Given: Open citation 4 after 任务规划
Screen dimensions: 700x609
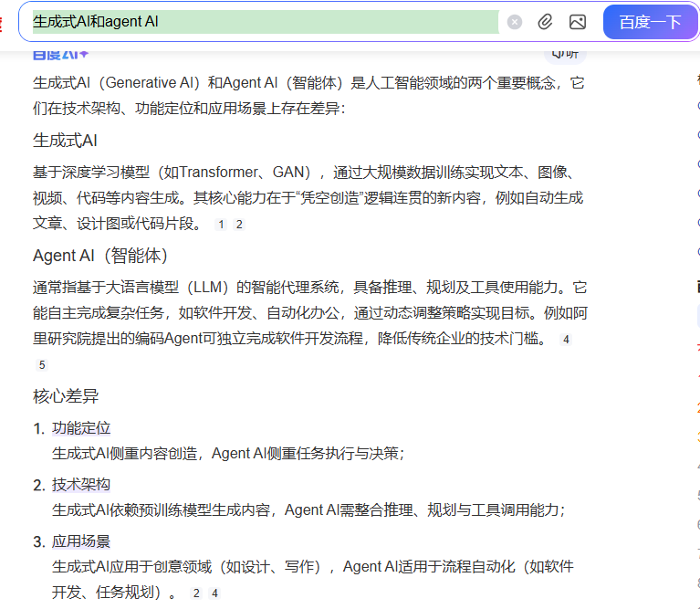Looking at the screenshot, I should [214, 593].
